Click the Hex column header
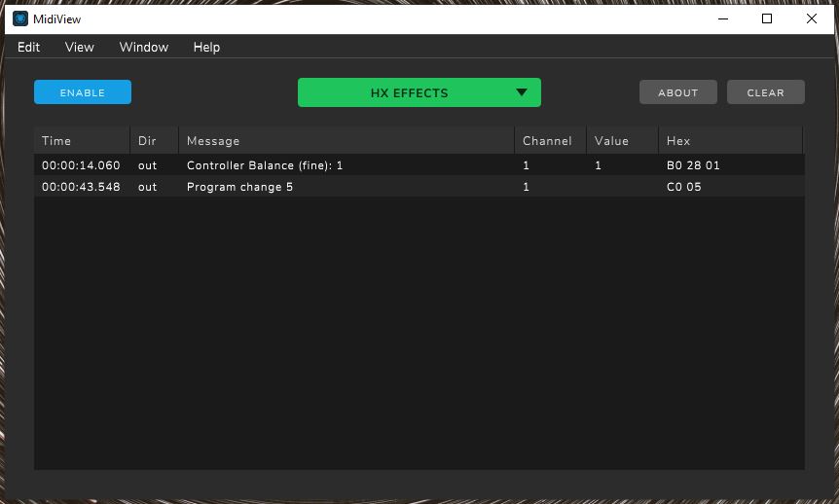The image size is (839, 504). [730, 141]
